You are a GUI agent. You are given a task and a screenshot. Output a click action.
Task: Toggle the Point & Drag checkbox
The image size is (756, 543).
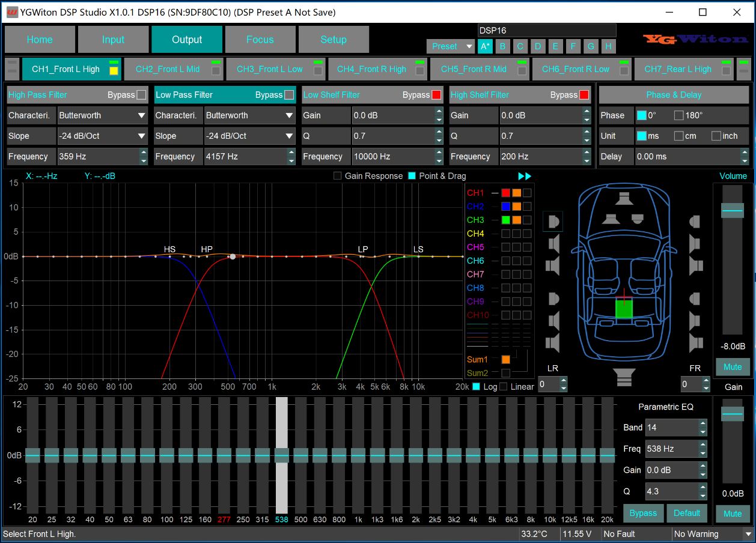click(x=412, y=176)
